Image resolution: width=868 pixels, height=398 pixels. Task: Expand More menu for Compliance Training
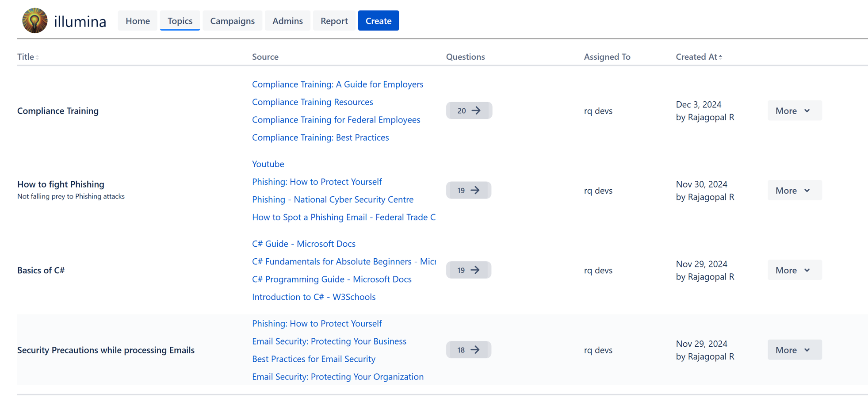(x=794, y=111)
